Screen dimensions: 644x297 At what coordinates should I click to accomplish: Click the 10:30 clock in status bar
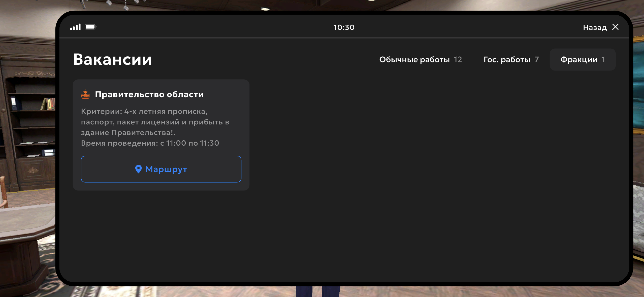pyautogui.click(x=344, y=27)
